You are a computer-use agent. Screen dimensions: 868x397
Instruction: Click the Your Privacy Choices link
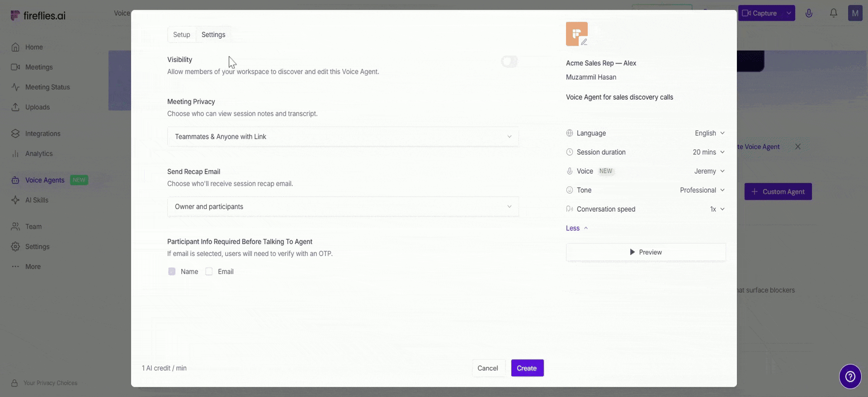coord(50,383)
